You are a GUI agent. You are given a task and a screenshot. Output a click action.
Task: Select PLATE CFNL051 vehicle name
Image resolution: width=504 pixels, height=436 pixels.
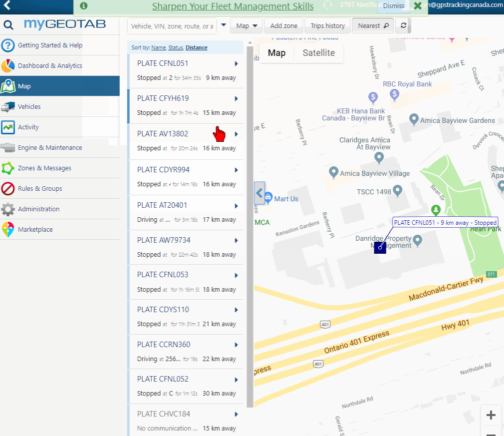(x=162, y=63)
